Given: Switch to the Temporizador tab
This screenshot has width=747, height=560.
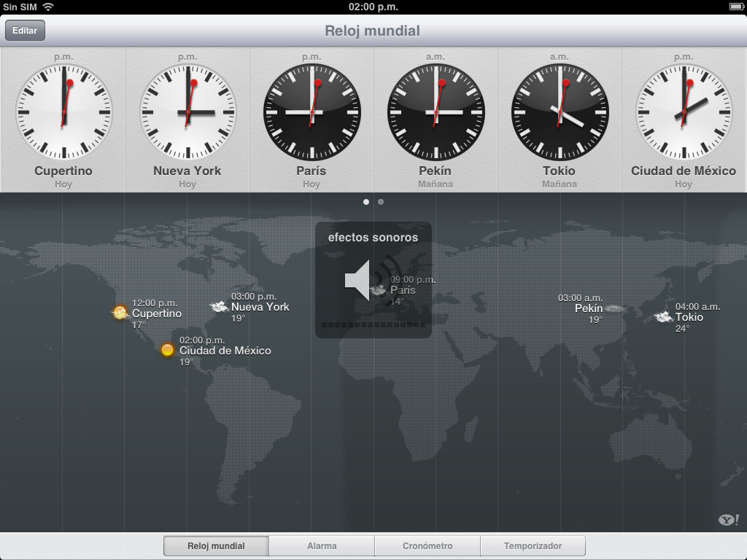Looking at the screenshot, I should (x=533, y=546).
